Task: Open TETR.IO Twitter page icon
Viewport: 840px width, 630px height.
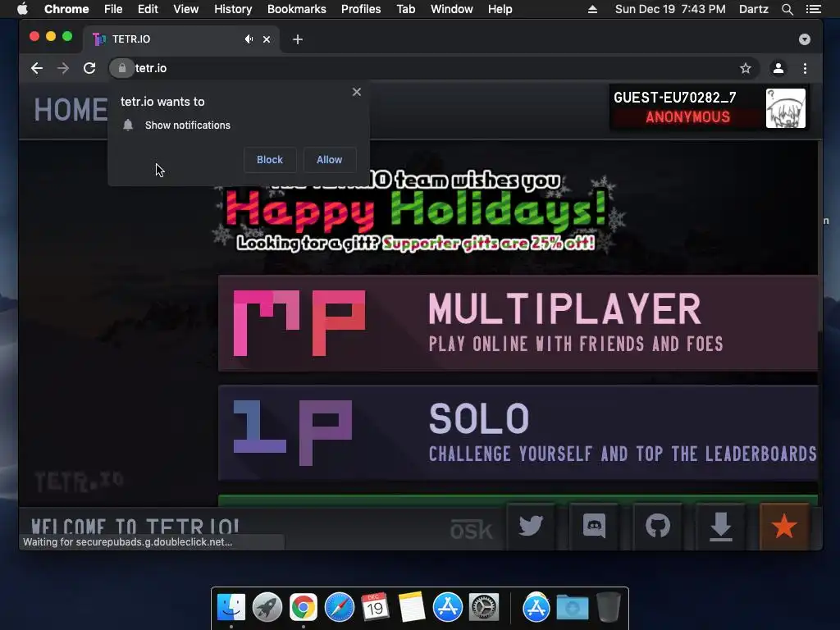Action: click(x=531, y=526)
